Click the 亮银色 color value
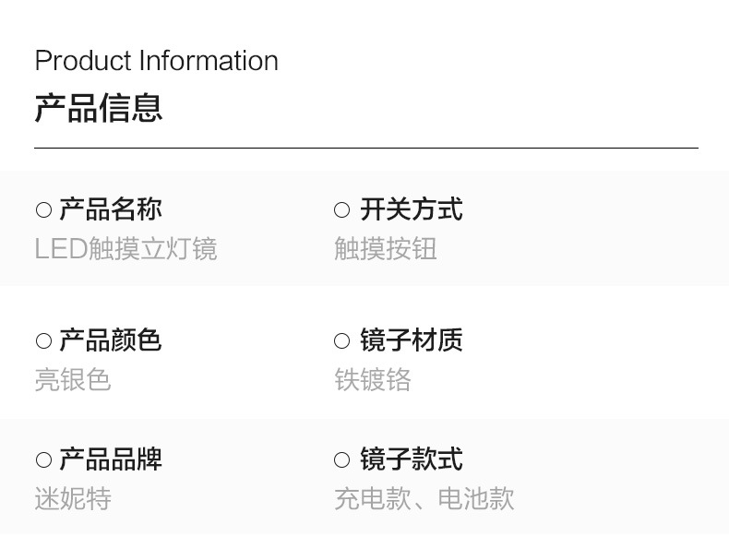729x560 pixels. [73, 380]
